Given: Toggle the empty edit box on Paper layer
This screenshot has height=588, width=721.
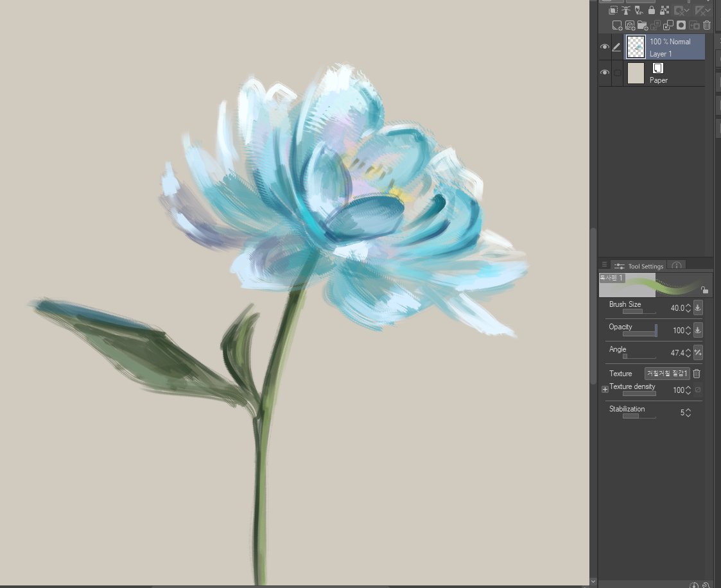Looking at the screenshot, I should click(617, 73).
